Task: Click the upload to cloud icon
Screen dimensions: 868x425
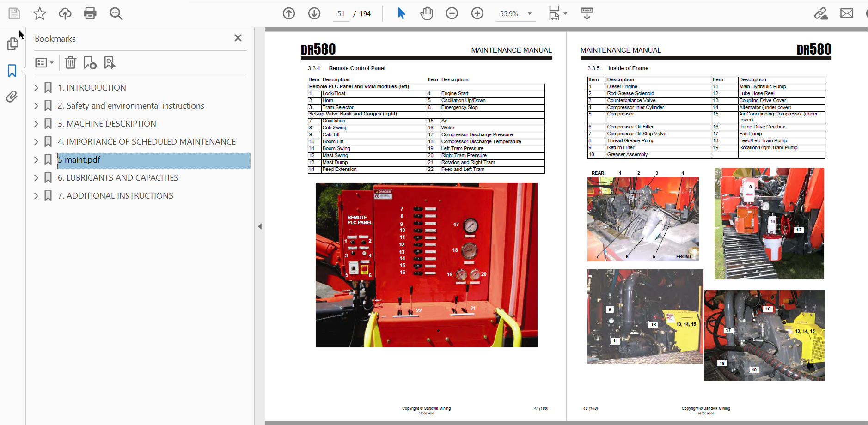Action: [65, 13]
